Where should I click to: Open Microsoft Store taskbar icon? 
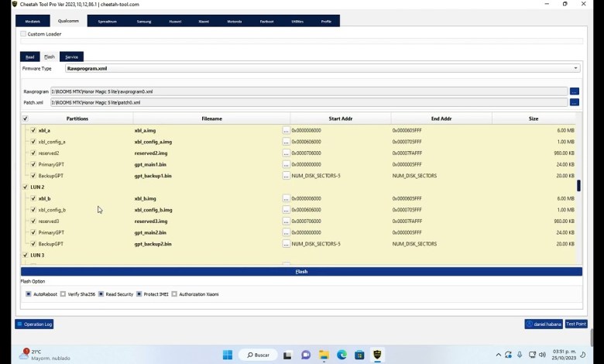(x=359, y=355)
